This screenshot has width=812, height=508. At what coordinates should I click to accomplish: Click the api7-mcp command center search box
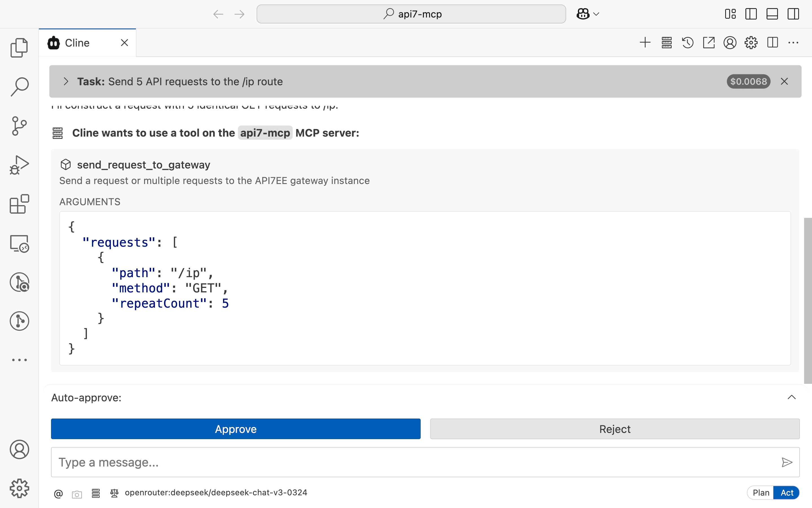click(411, 14)
